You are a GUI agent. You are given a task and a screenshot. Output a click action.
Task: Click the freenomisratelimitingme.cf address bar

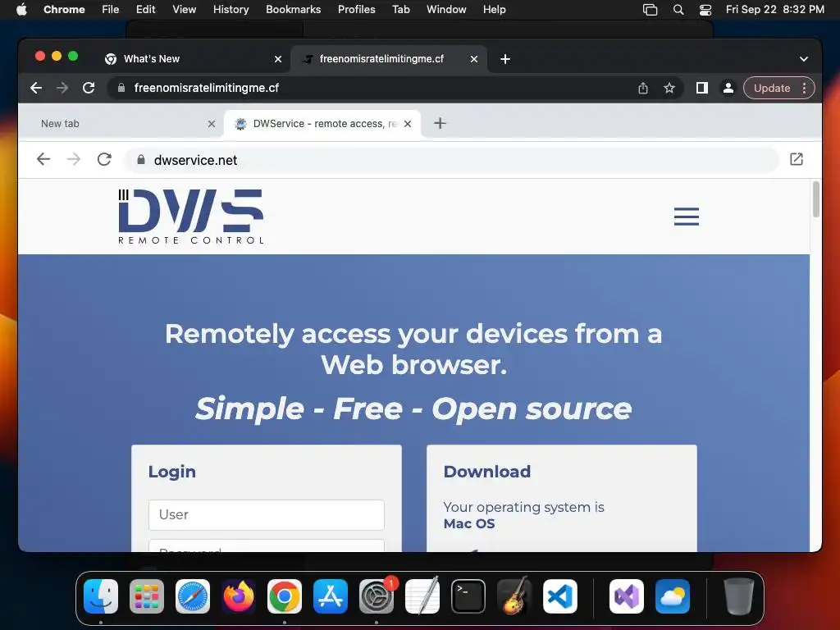(395, 88)
